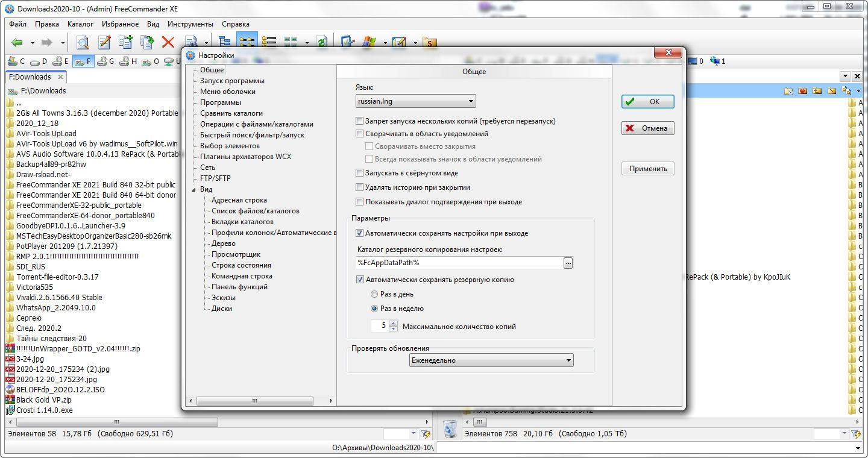Click the '%FcAppDataPath%' backup path field
This screenshot has height=458, width=868.
click(x=459, y=263)
